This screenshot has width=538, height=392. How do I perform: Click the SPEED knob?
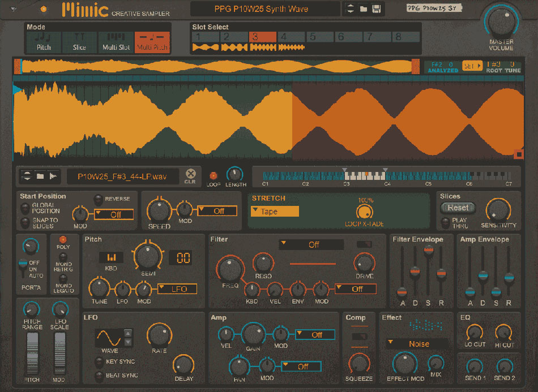[159, 210]
